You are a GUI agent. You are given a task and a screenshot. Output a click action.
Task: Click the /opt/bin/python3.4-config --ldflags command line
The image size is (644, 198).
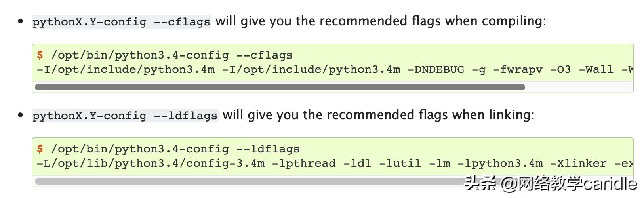(x=175, y=149)
